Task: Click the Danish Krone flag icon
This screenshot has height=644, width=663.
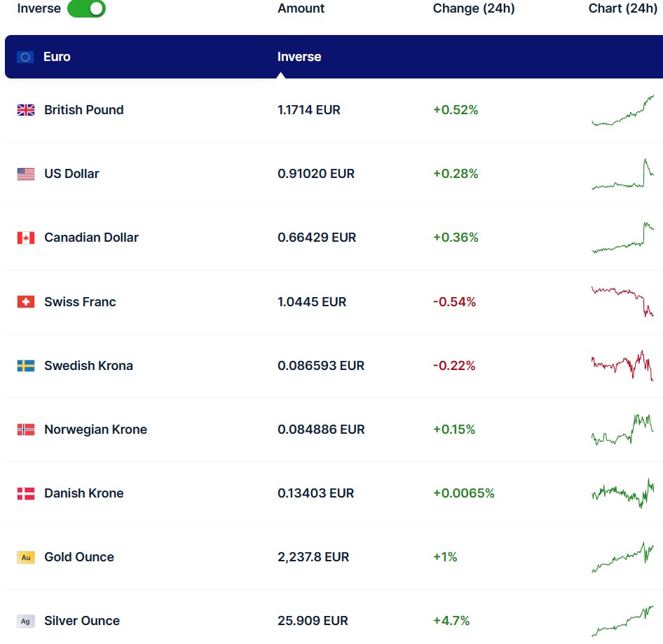Action: [x=26, y=493]
